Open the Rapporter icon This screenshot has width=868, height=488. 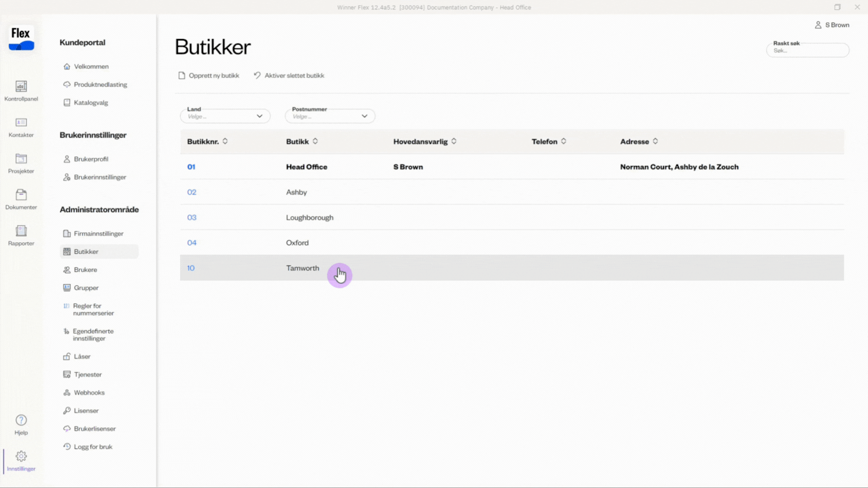pyautogui.click(x=21, y=231)
